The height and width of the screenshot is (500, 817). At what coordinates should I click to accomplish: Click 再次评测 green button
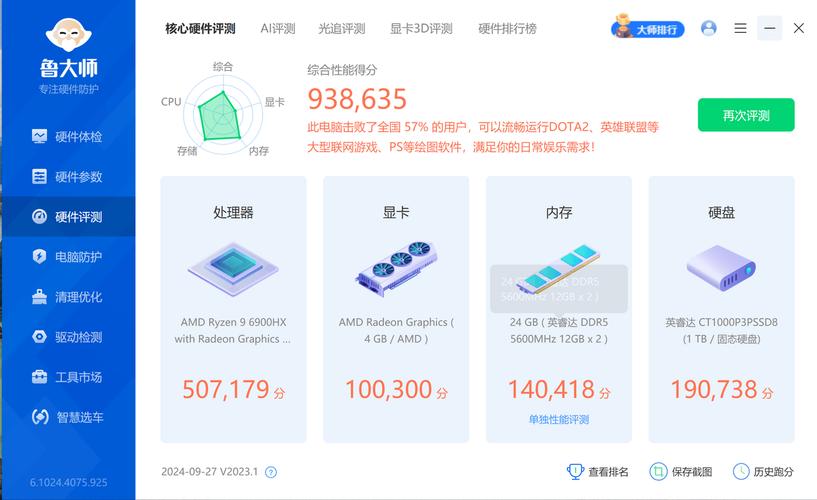(746, 115)
